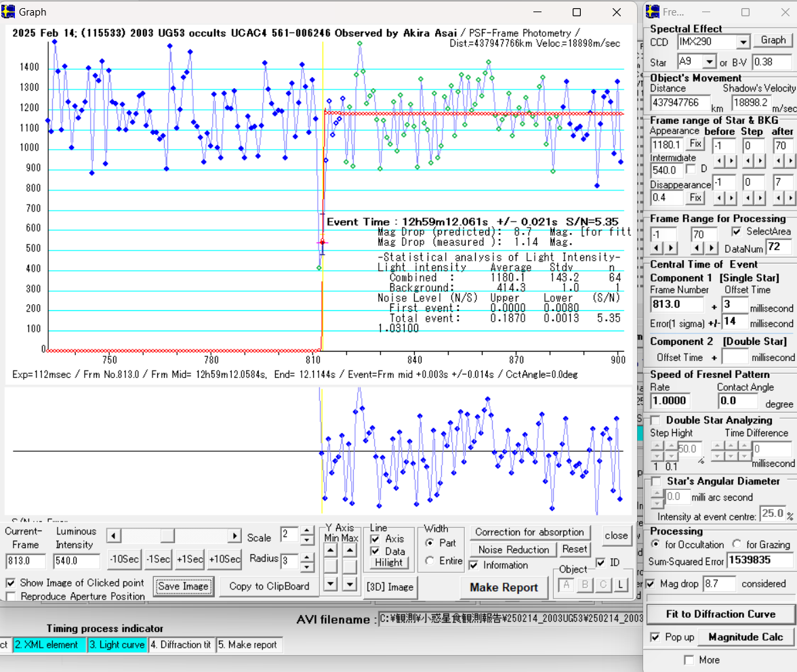
Task: Open the CCD IMX290 dropdown
Action: [x=743, y=42]
